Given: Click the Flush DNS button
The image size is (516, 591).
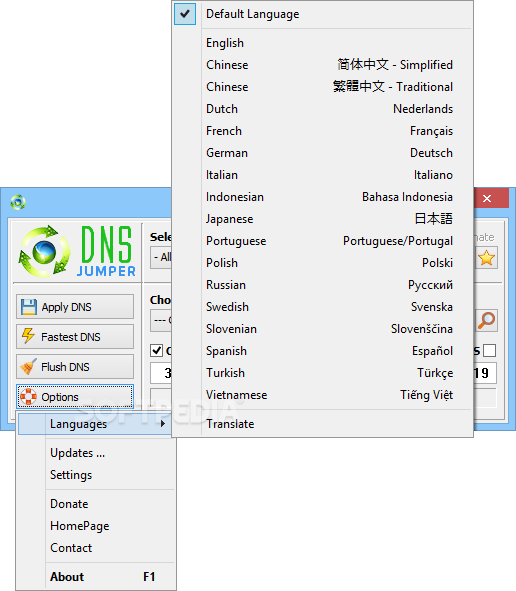Looking at the screenshot, I should (x=75, y=367).
